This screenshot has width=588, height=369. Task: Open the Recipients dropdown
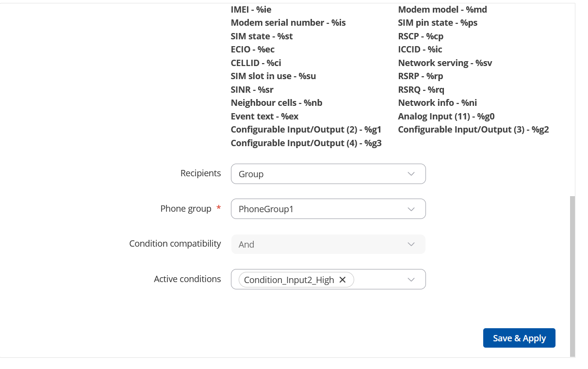pos(328,174)
